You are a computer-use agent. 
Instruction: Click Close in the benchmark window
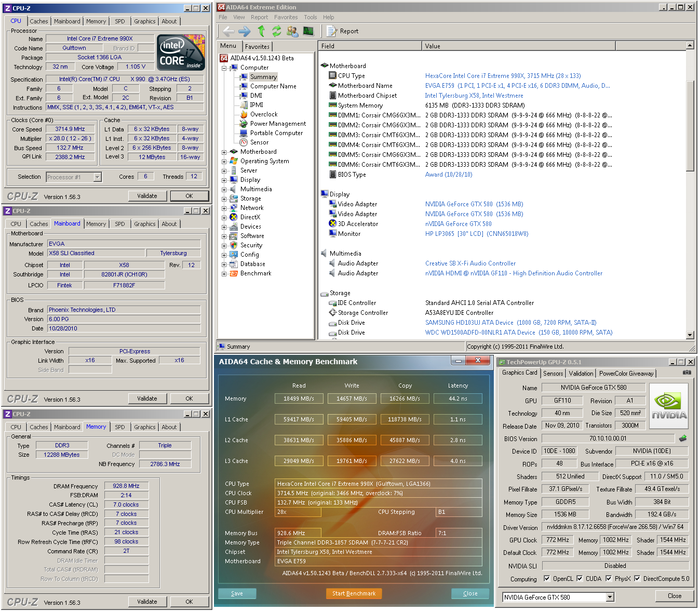(470, 593)
